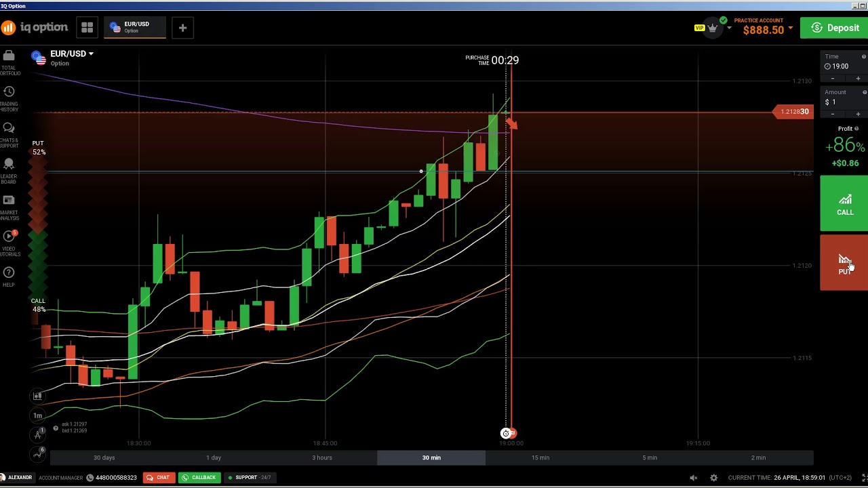Open the indicators icon with badge 6
The image size is (868, 488).
pos(38,454)
